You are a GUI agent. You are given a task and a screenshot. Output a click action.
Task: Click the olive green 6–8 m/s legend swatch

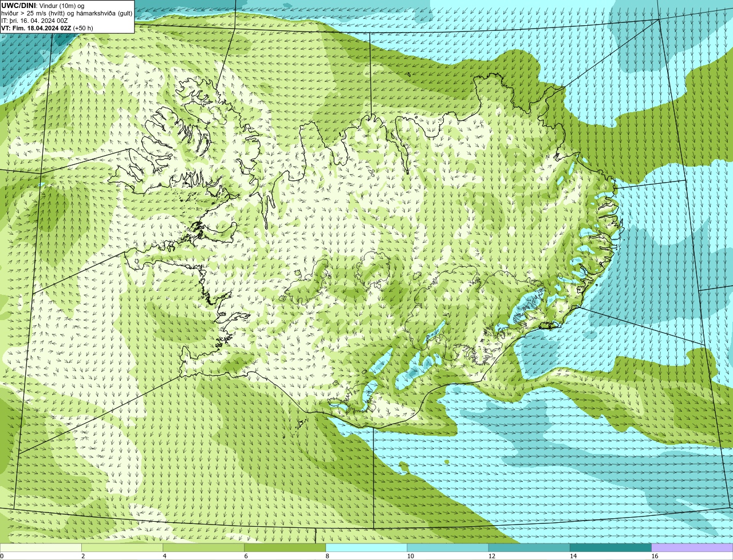(285, 547)
